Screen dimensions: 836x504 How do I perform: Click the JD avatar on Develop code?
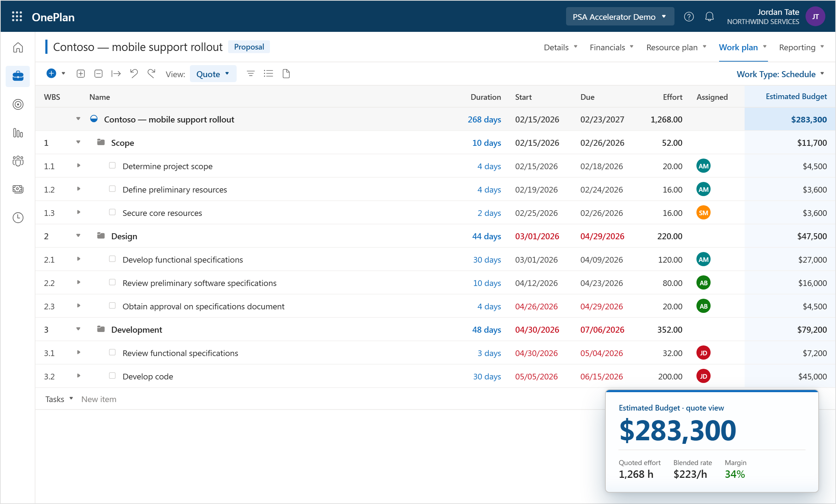704,376
